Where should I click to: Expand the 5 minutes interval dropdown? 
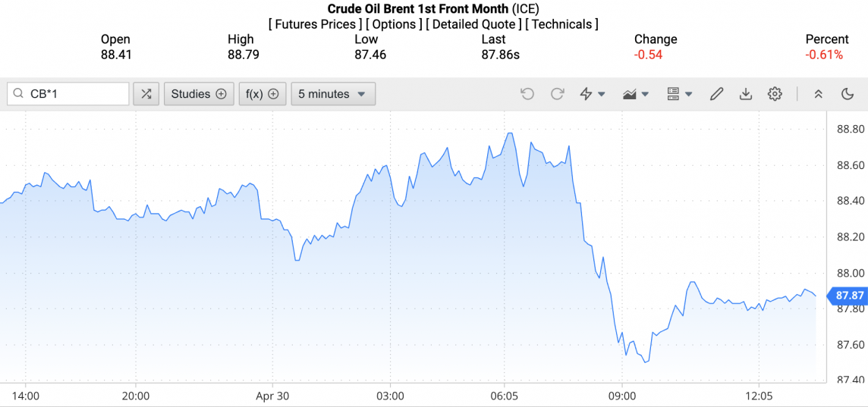click(x=333, y=94)
